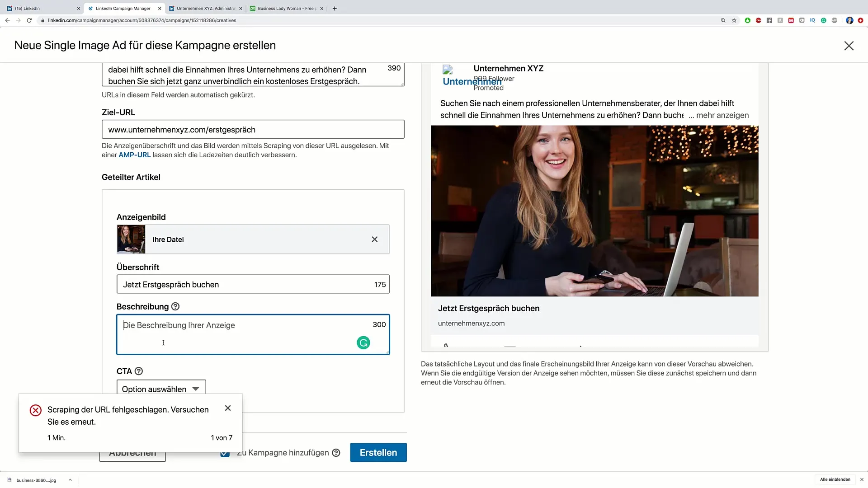Open the AMP-URL link
Screen dimensions: 868x488
(x=134, y=155)
